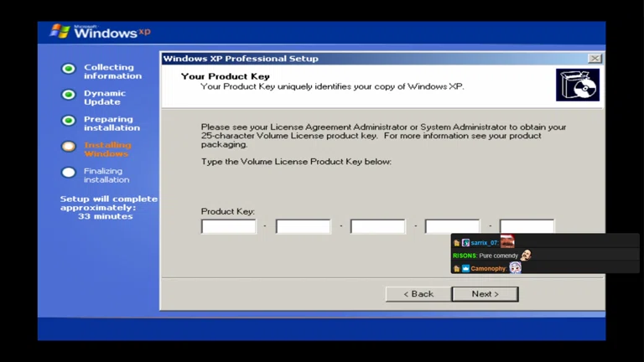Click the Dynamic Update step indicator

69,95
